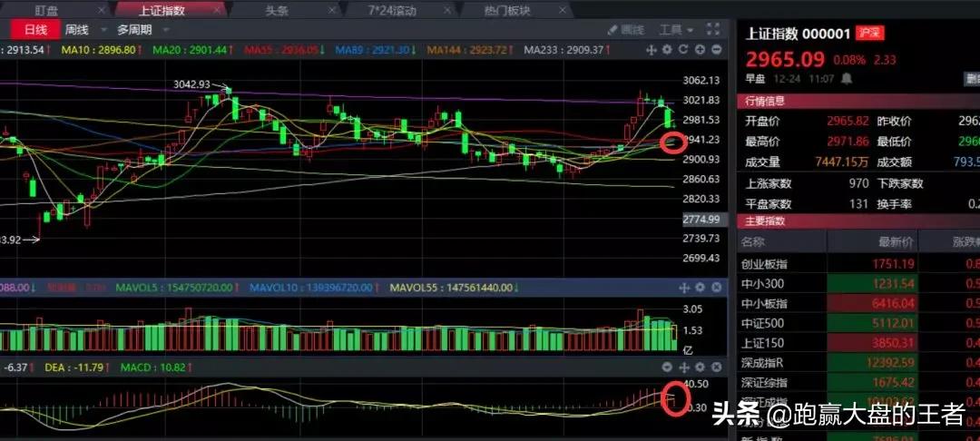Viewport: 980px width, 441px height.
Task: Close the 头条 tab
Action: click(334, 10)
